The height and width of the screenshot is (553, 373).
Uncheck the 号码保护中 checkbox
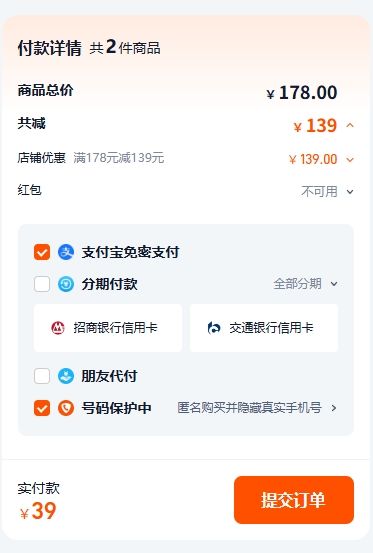point(42,408)
